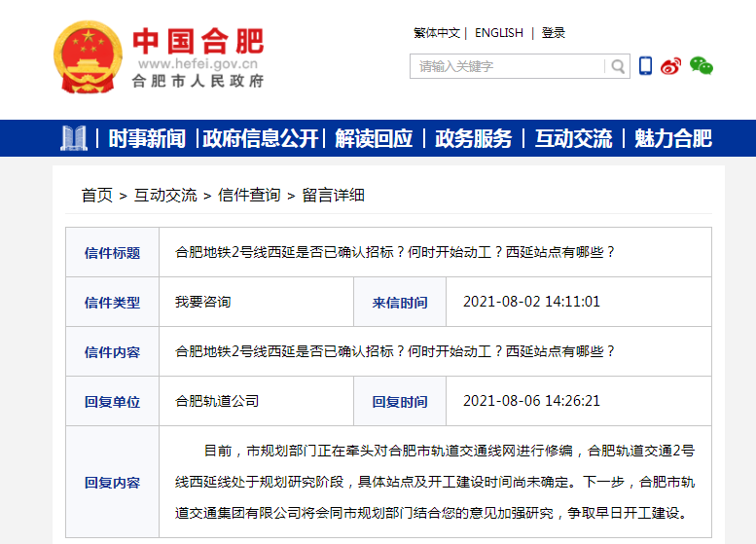
Task: Click the 2021-08-02 14:11:01 timestamp
Action: (531, 302)
